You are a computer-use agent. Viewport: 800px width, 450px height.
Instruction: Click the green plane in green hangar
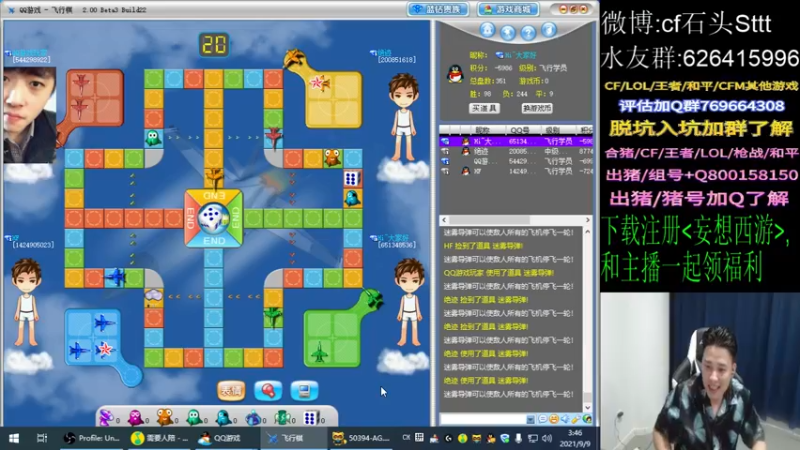(319, 352)
